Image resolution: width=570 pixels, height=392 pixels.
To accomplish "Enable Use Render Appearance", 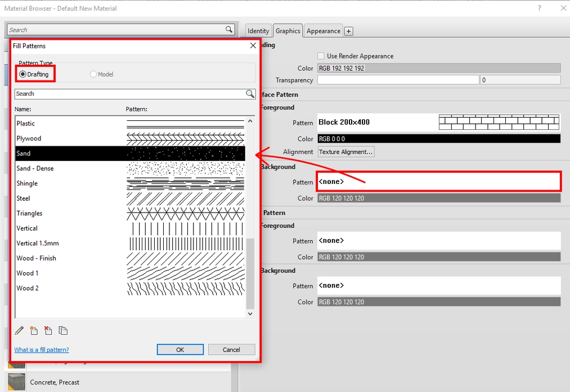I will [x=320, y=56].
